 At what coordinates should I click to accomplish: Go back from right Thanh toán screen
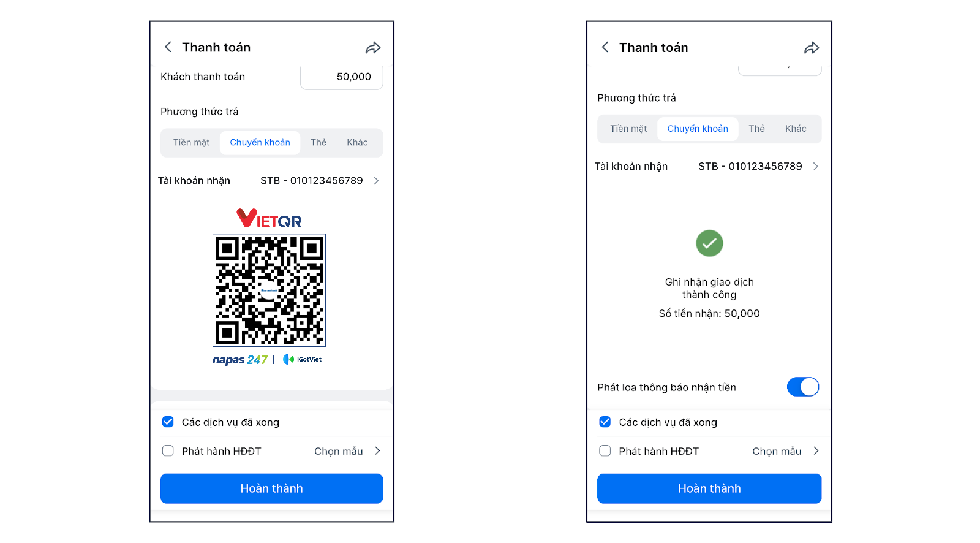pos(605,47)
